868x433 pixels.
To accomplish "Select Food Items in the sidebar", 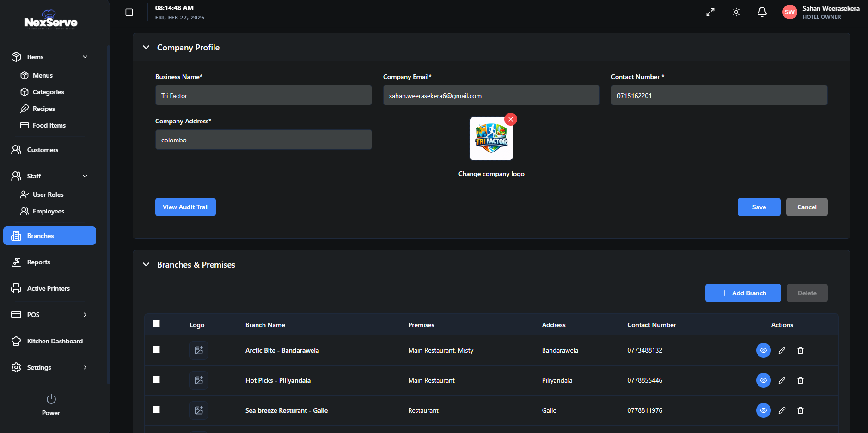I will coord(49,125).
